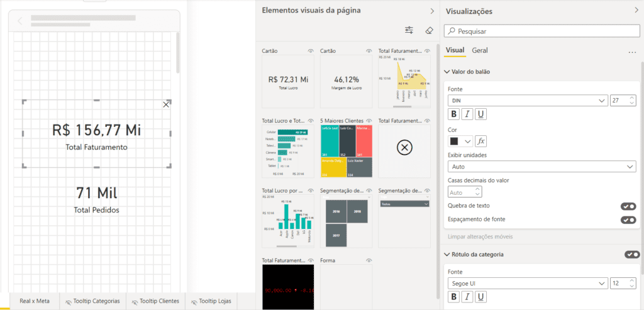Select the R$ 72,31 Mi Total Lucro card thumbnail
Screen dimensions: 644x310
click(x=288, y=82)
